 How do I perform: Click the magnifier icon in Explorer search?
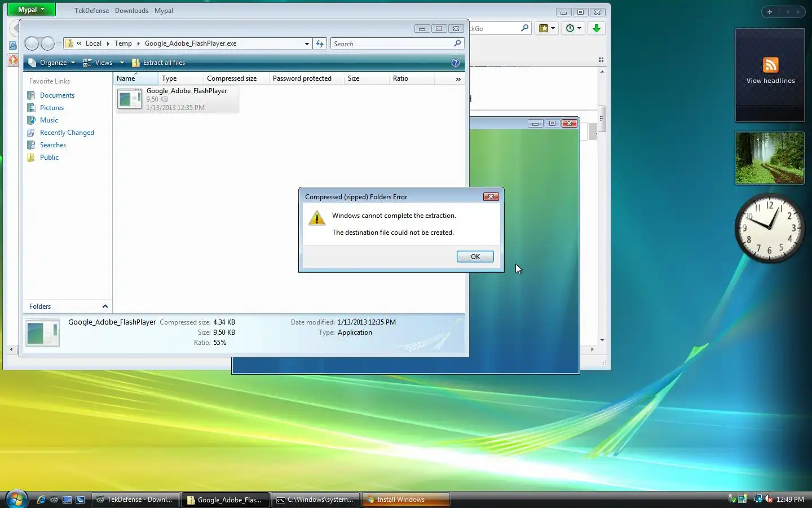(x=457, y=43)
